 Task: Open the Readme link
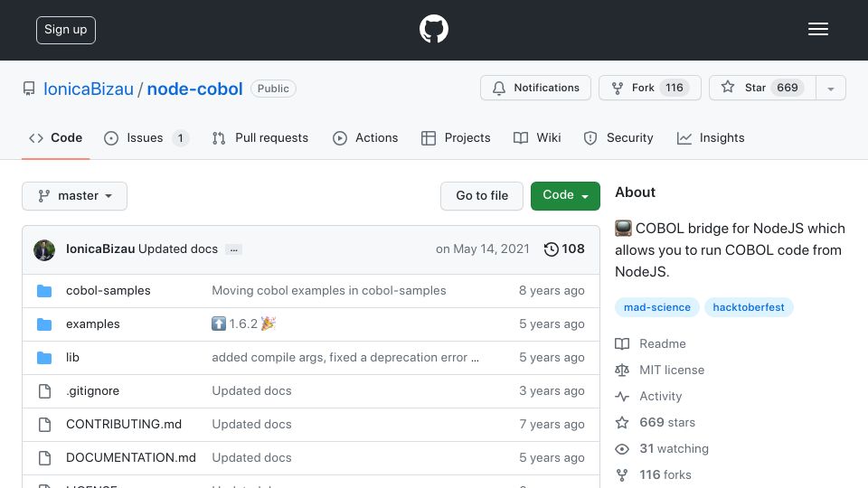pos(662,343)
